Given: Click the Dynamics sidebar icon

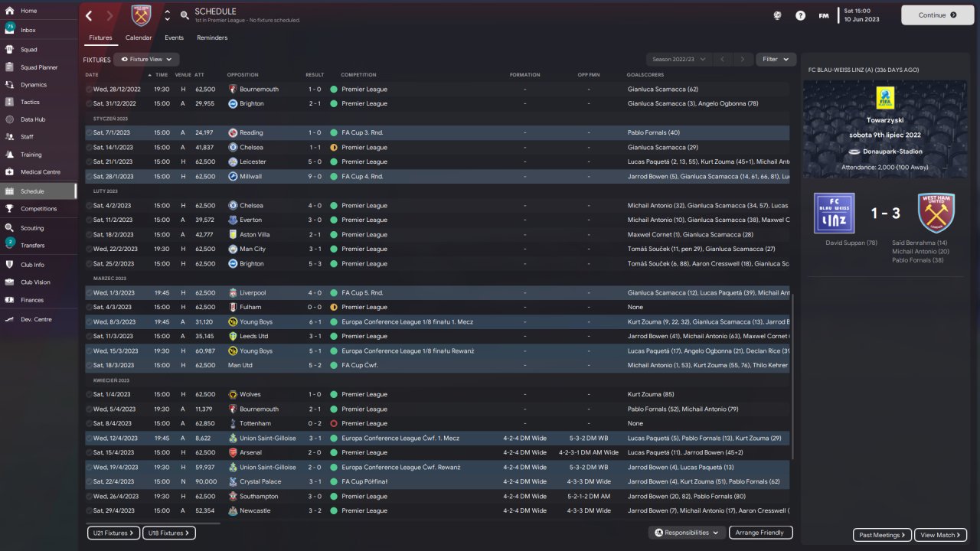Looking at the screenshot, I should (9, 85).
